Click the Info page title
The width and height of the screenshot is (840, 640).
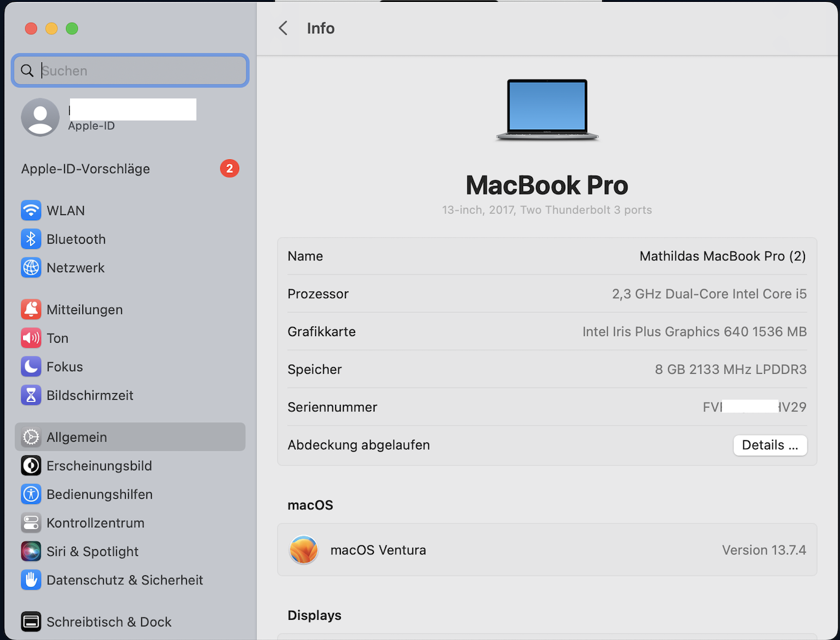click(321, 28)
